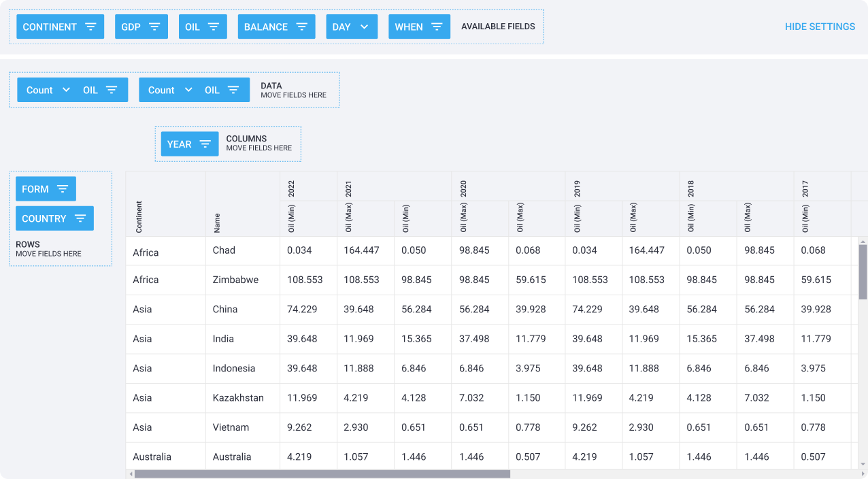Open filter on first Count OIL data field
Image resolution: width=868 pixels, height=479 pixels.
(112, 90)
